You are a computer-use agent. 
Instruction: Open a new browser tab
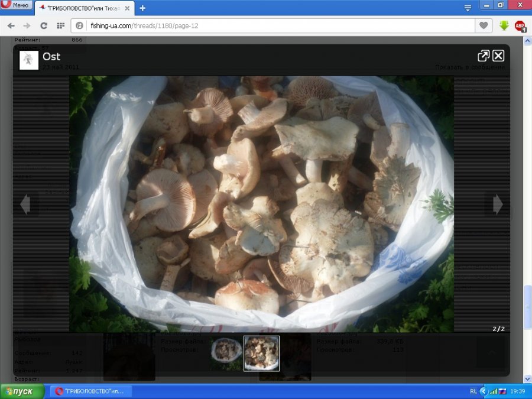(x=142, y=8)
